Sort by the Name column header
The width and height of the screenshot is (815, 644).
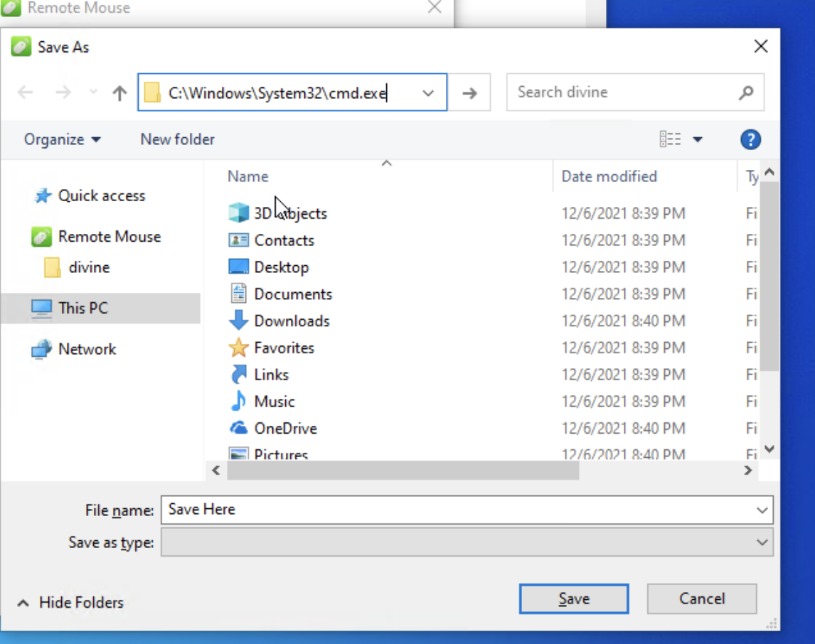point(248,176)
